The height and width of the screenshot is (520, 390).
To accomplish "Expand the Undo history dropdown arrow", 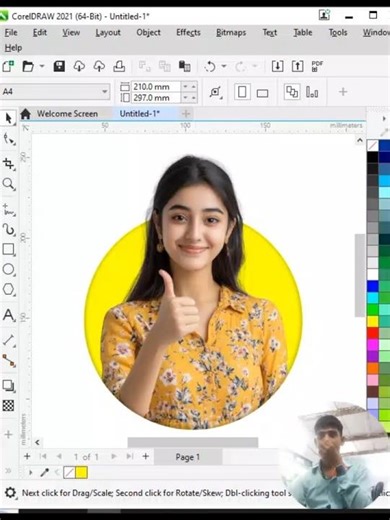I will [224, 66].
